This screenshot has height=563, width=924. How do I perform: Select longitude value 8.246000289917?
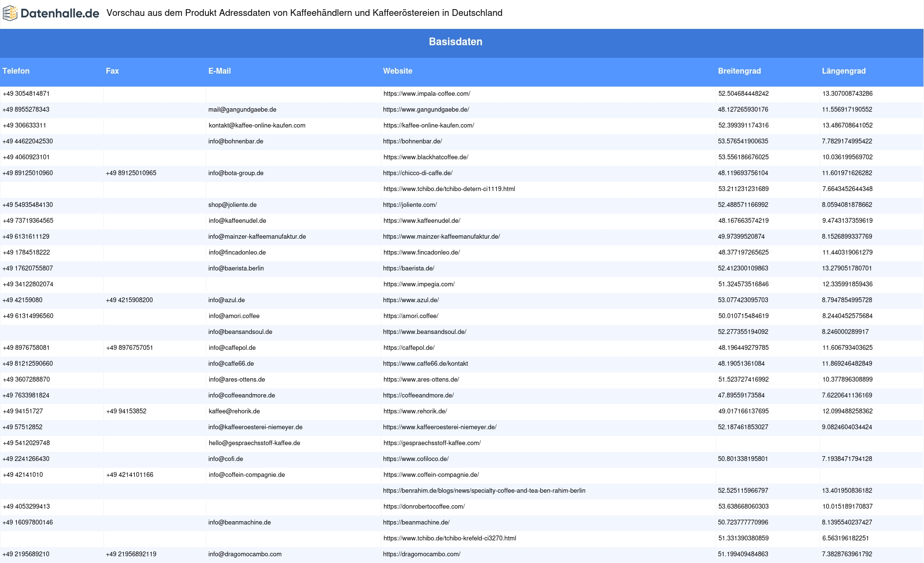845,332
